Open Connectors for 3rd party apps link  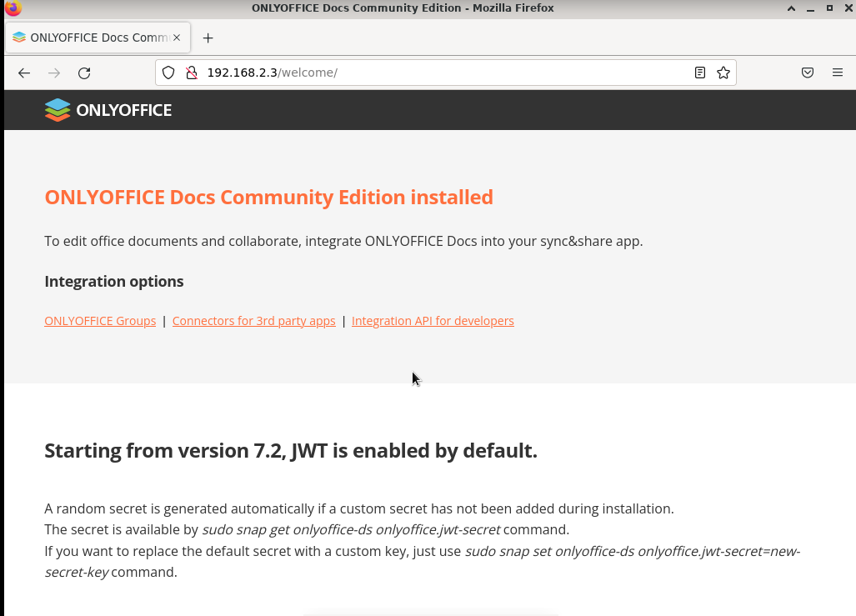[254, 321]
